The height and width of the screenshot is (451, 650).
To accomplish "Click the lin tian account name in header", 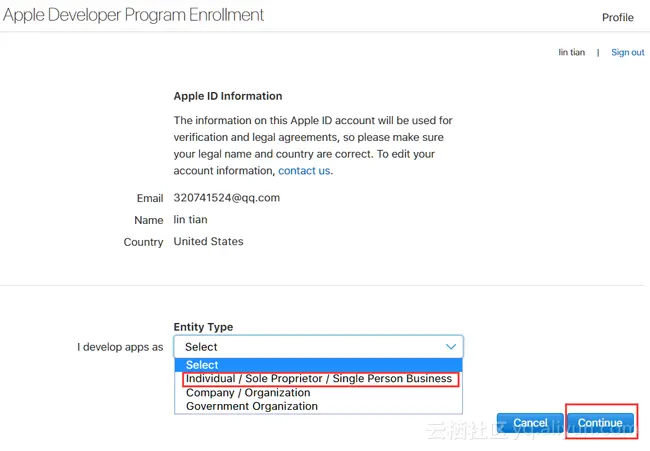I will pos(572,52).
